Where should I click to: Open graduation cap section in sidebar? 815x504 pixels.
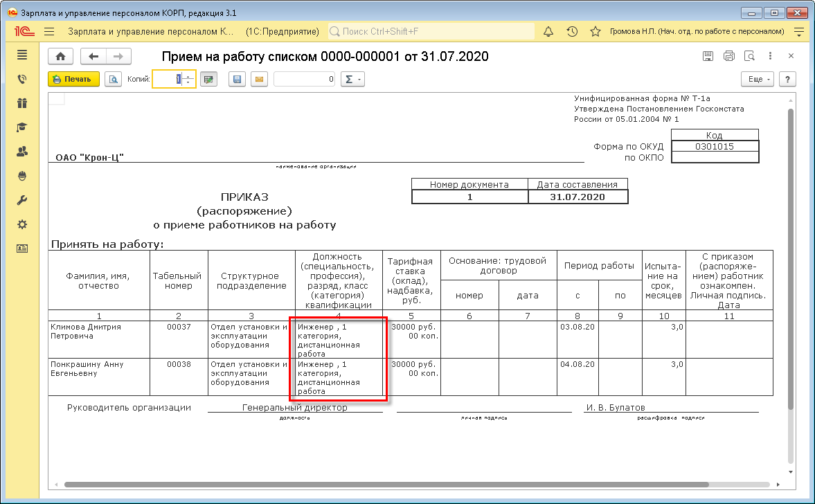point(22,127)
